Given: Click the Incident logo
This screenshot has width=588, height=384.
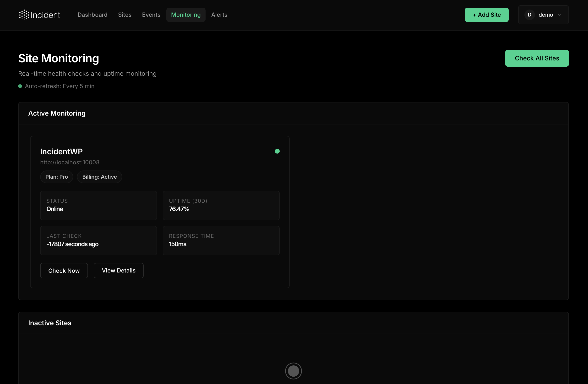Looking at the screenshot, I should tap(39, 15).
